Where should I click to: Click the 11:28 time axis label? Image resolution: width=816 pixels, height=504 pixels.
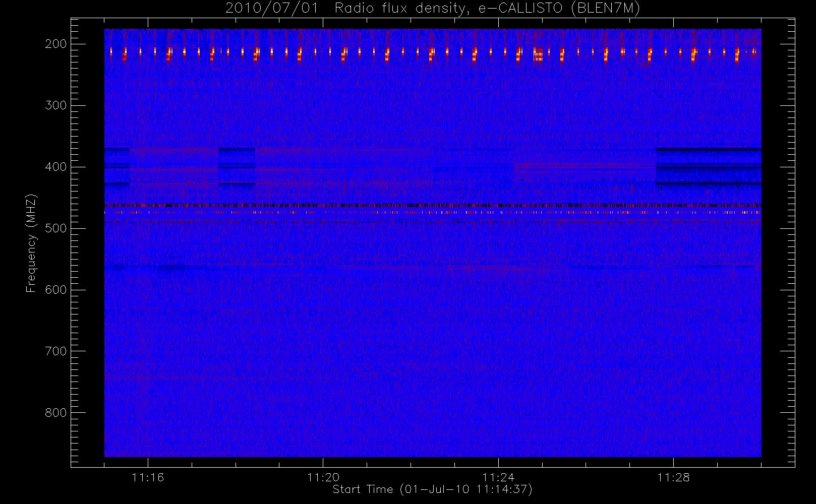pos(673,477)
